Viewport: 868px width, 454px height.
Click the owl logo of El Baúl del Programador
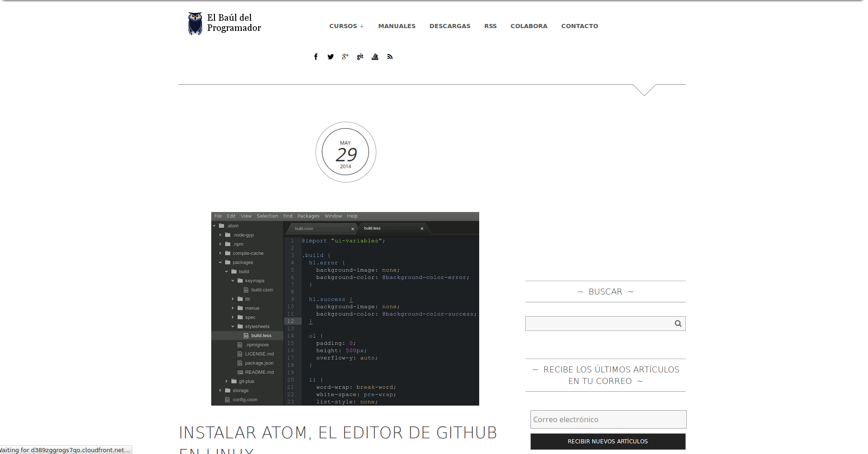tap(195, 24)
